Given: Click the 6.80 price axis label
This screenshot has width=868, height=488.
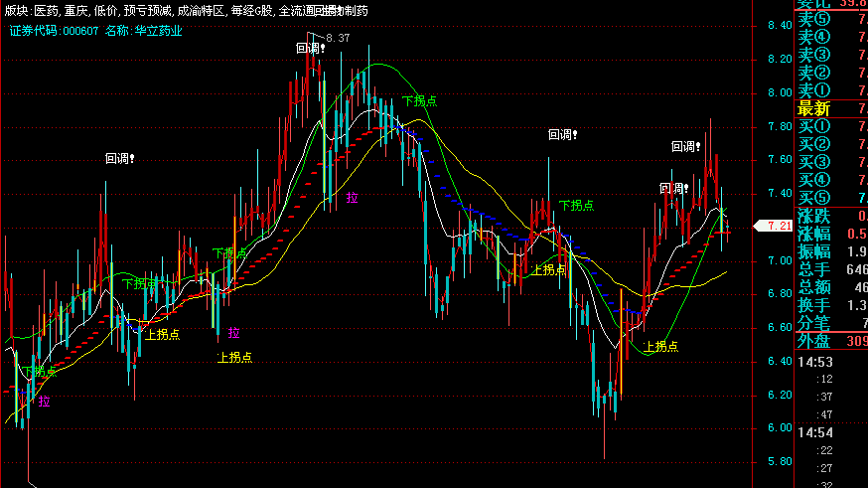Looking at the screenshot, I should [x=780, y=293].
